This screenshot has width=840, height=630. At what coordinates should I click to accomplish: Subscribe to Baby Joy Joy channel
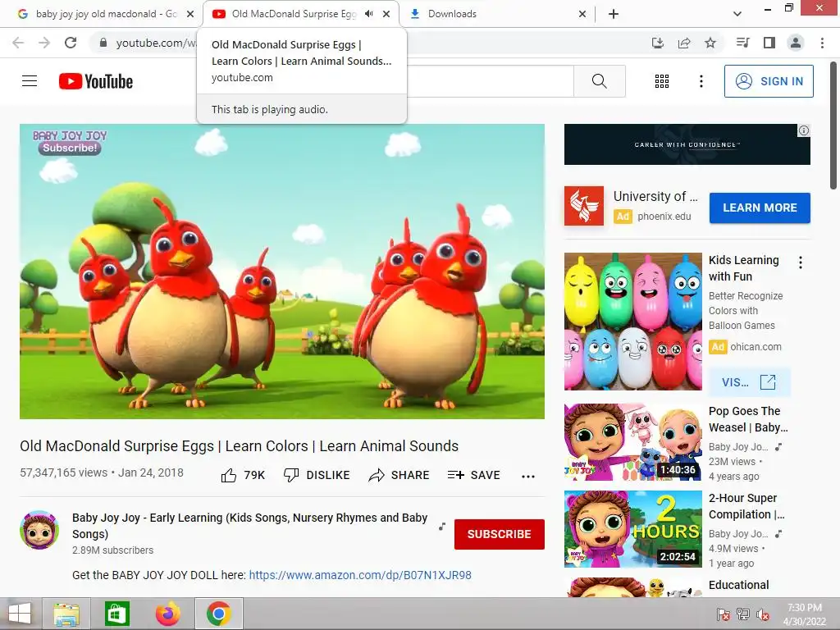(x=500, y=534)
